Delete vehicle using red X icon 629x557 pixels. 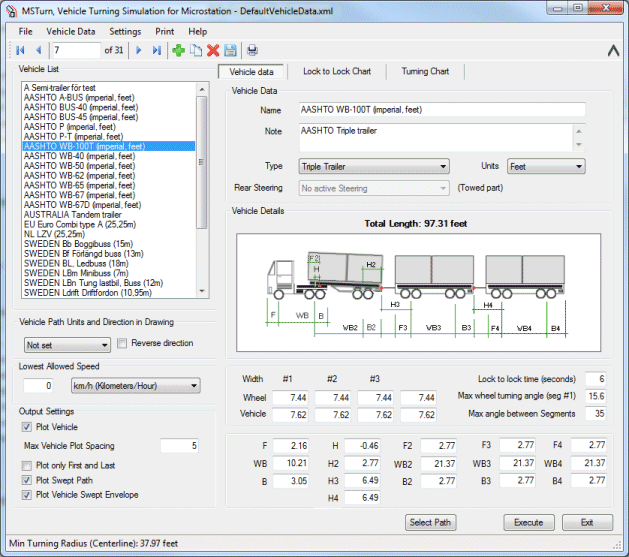[213, 50]
